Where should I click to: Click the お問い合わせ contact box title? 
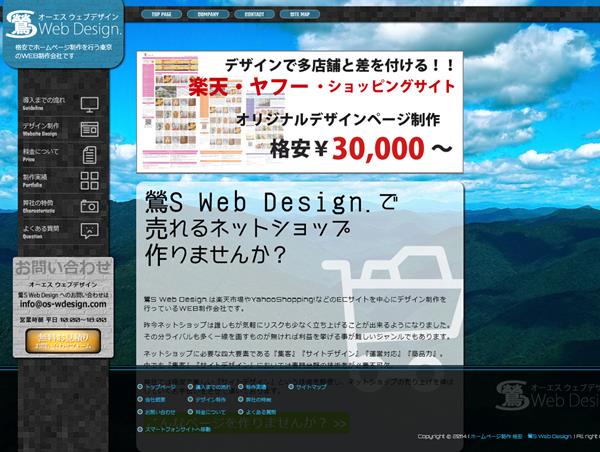click(x=63, y=268)
